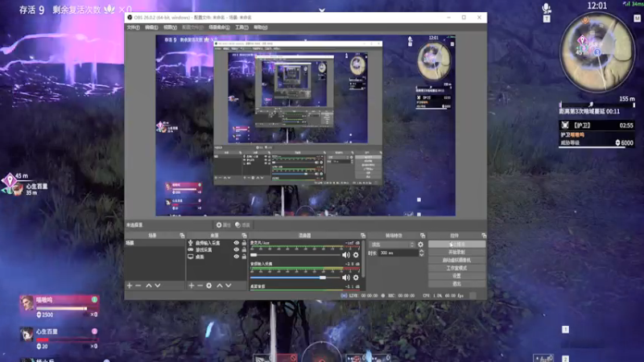
Task: Add a new source with the plus icon
Action: point(191,286)
